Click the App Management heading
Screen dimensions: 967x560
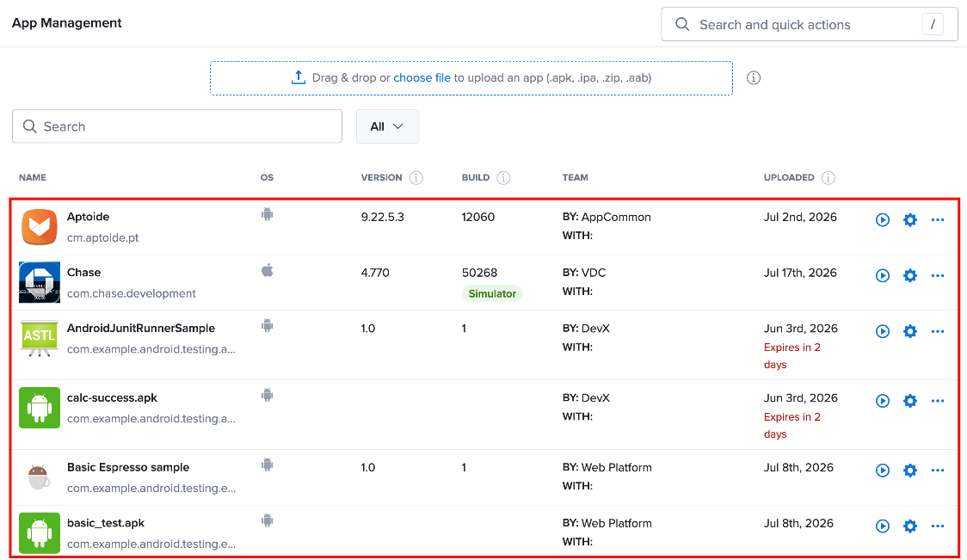coord(66,23)
